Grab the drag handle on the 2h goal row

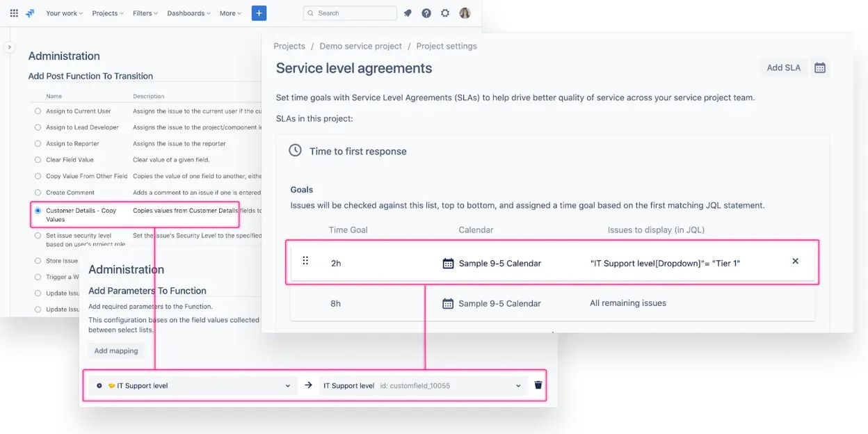(305, 262)
